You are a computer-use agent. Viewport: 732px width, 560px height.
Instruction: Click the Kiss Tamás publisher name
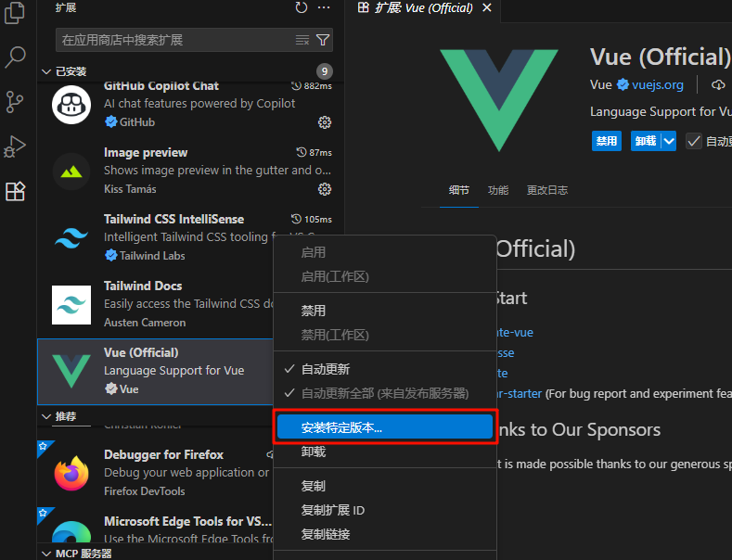point(130,189)
